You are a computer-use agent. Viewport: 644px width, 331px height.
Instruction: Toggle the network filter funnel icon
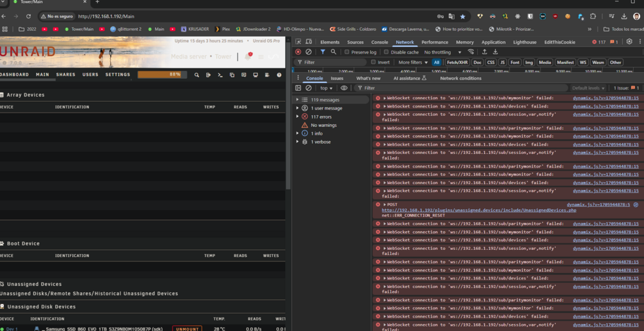coord(323,52)
